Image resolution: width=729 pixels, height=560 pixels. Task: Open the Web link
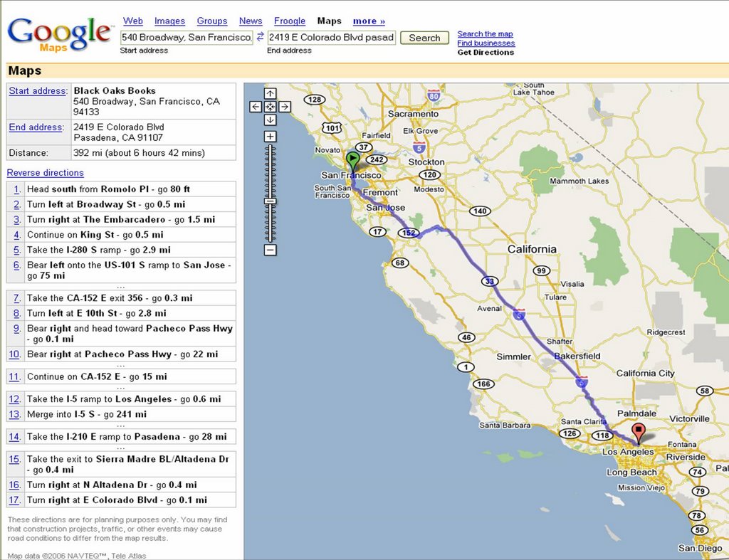[x=133, y=21]
